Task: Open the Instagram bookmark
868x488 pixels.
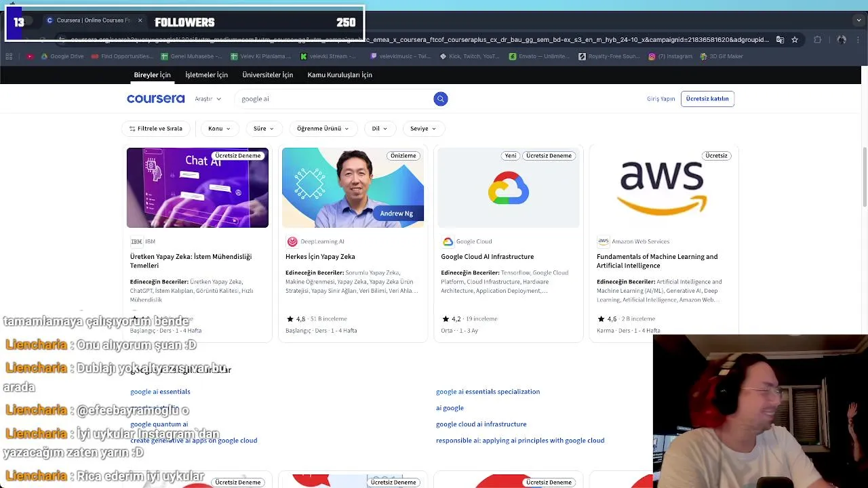Action: click(670, 56)
